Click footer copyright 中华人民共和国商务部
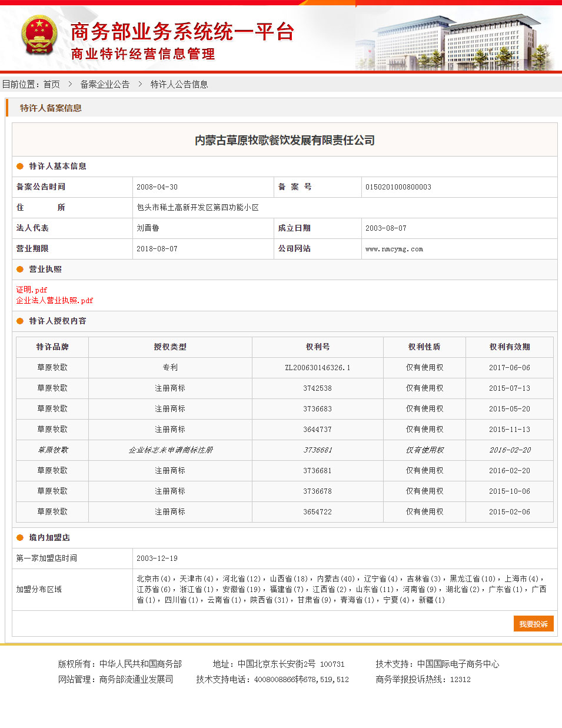This screenshot has height=728, width=562. 141,664
